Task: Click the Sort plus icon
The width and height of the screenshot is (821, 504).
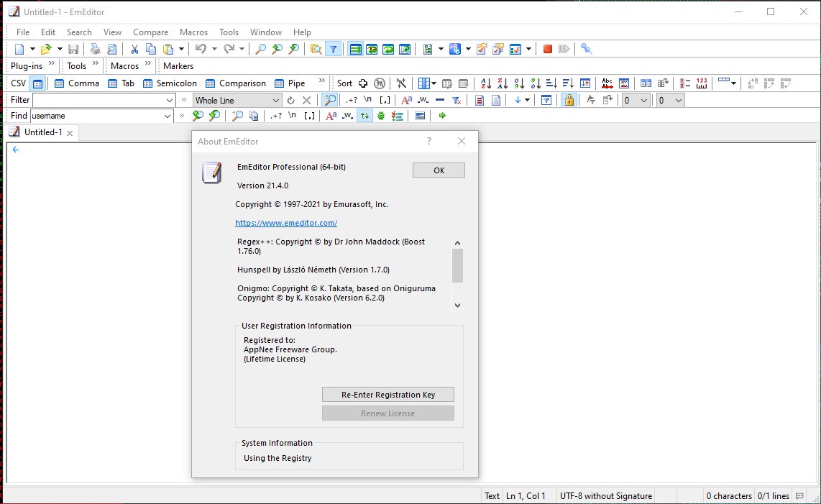Action: coord(363,83)
